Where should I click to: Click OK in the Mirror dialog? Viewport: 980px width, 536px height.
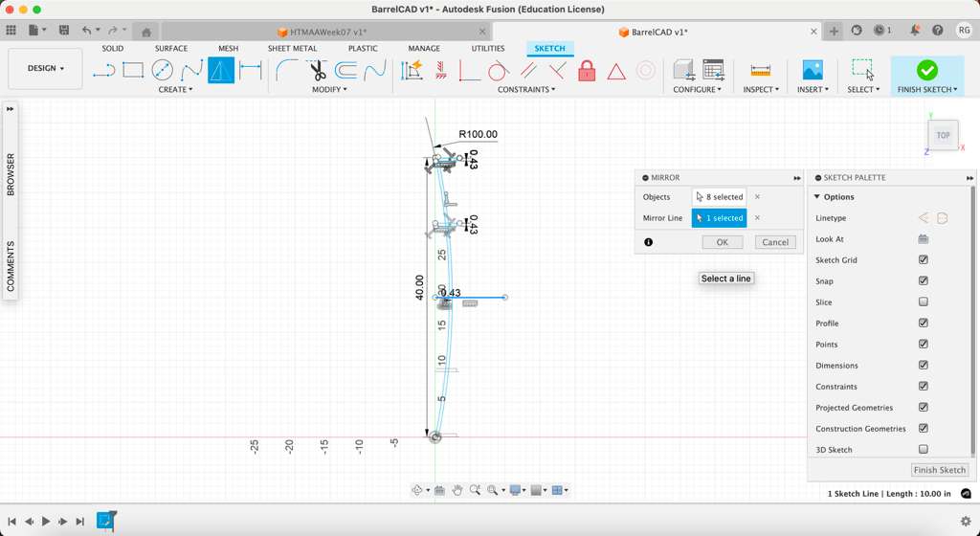pos(722,242)
